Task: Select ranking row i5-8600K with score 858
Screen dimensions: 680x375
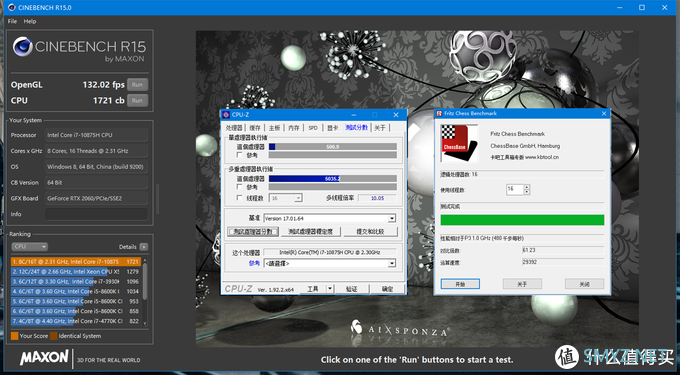Action: click(x=75, y=311)
